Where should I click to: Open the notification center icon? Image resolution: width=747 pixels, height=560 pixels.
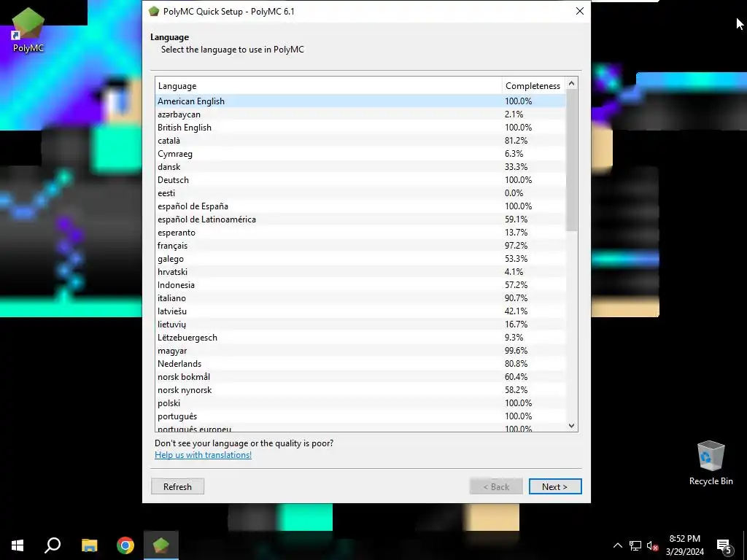tap(724, 545)
